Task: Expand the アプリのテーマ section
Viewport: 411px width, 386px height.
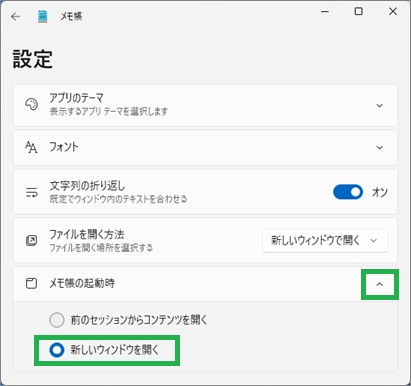Action: (379, 106)
